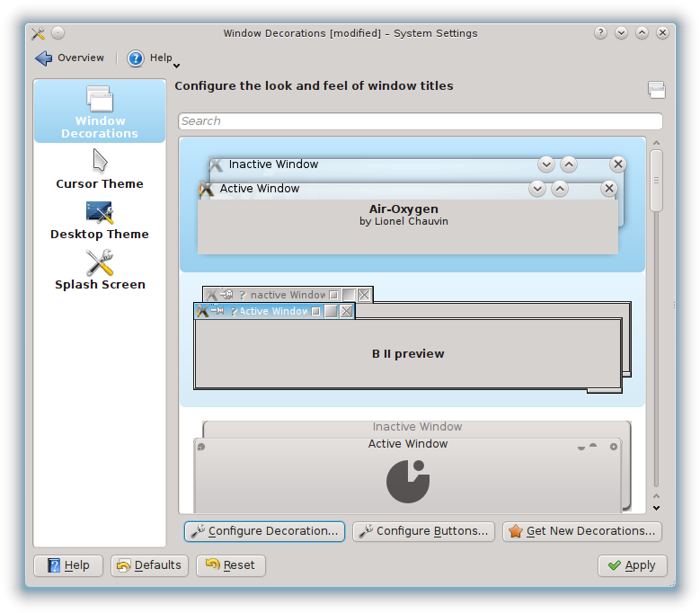This screenshot has height=613, width=700.
Task: Select the B II preview decoration
Action: pyautogui.click(x=412, y=341)
